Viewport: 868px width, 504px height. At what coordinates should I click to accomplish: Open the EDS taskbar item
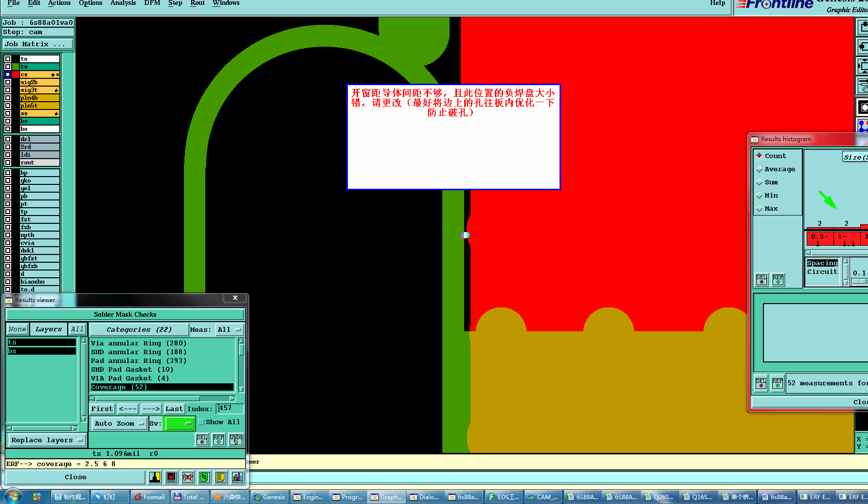[504, 497]
